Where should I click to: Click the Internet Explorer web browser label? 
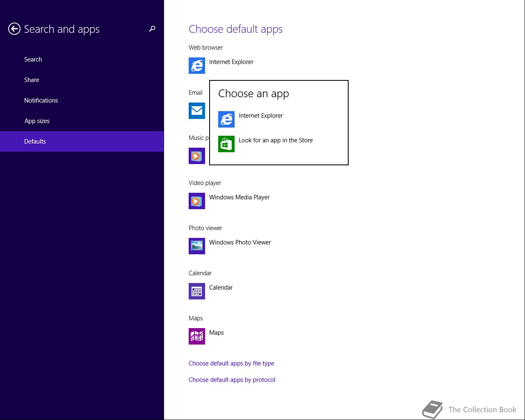point(231,62)
